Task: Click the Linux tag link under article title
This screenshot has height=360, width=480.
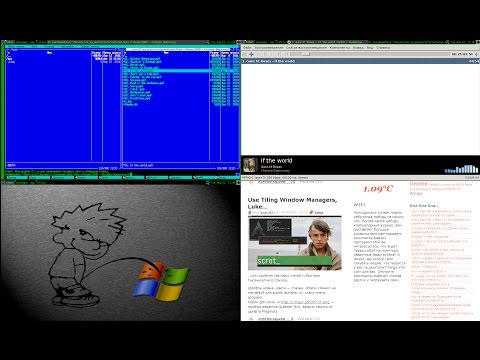Action: click(x=319, y=212)
